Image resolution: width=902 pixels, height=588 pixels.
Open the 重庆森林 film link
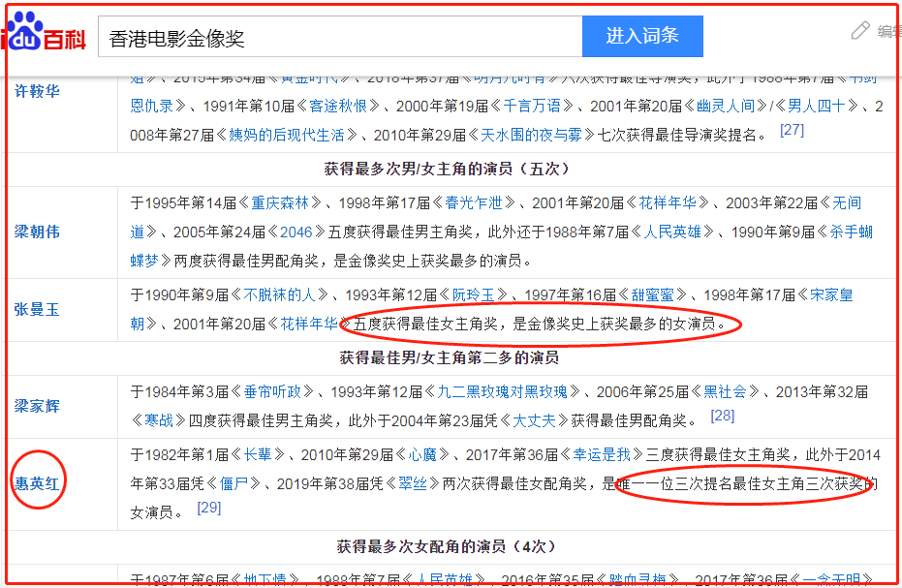click(x=280, y=203)
